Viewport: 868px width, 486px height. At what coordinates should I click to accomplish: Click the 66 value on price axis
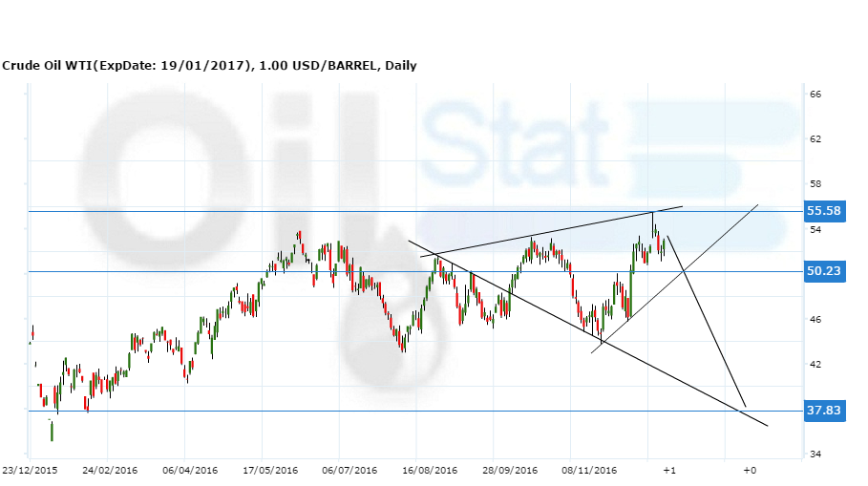815,95
